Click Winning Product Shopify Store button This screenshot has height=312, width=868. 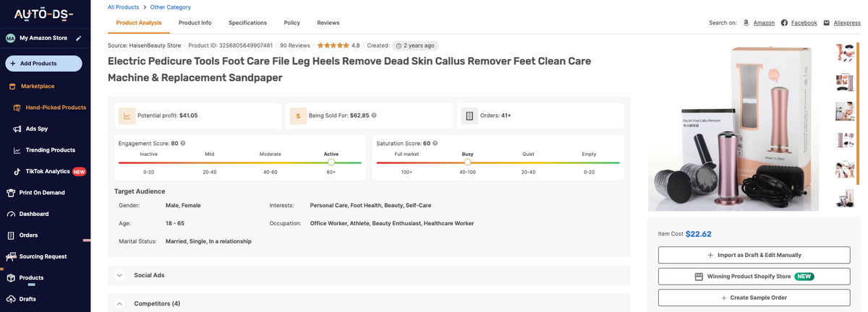point(754,276)
